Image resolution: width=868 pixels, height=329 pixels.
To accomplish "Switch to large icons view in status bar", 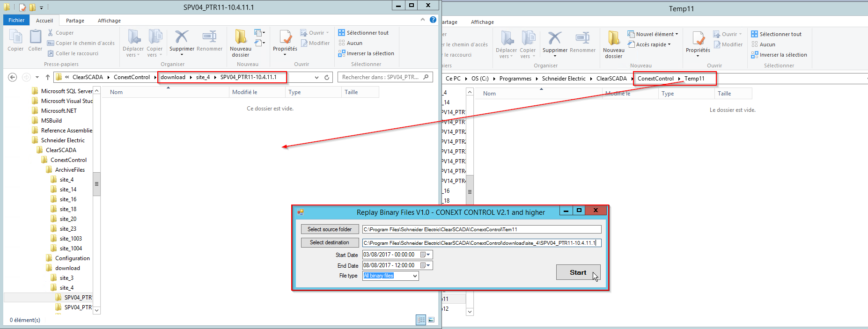I will pyautogui.click(x=431, y=320).
